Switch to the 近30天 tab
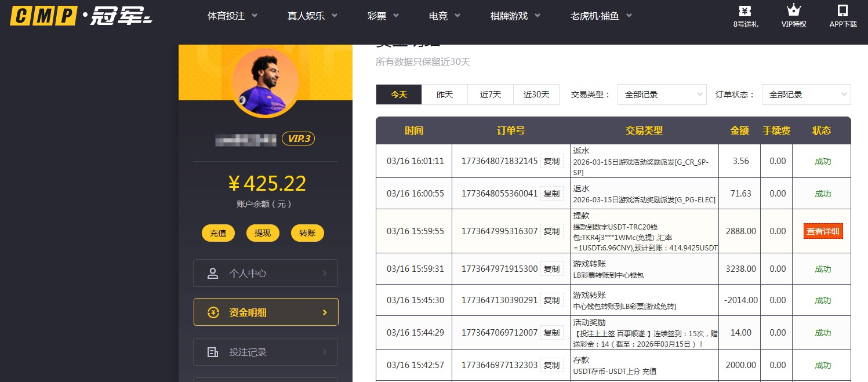Image resolution: width=868 pixels, height=382 pixels. point(536,94)
